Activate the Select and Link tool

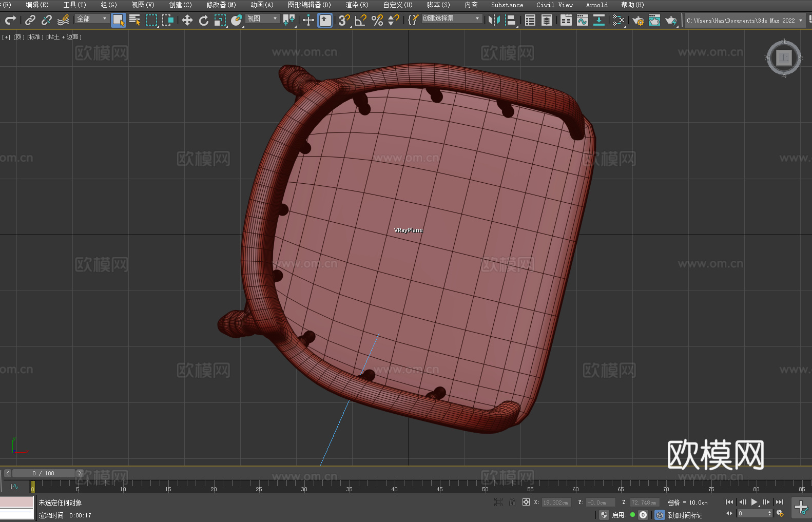click(x=30, y=20)
